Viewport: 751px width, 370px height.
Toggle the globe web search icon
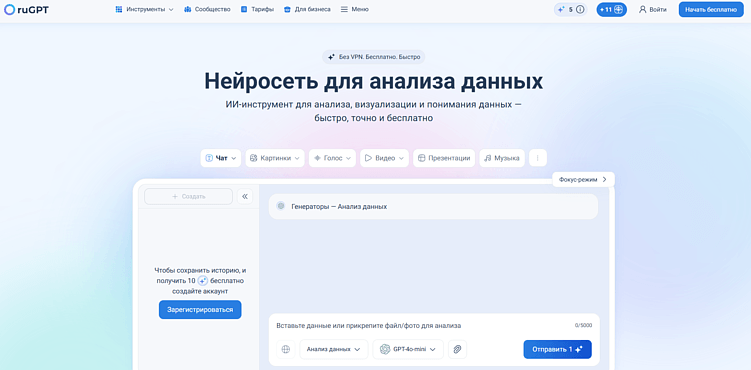[x=286, y=349]
